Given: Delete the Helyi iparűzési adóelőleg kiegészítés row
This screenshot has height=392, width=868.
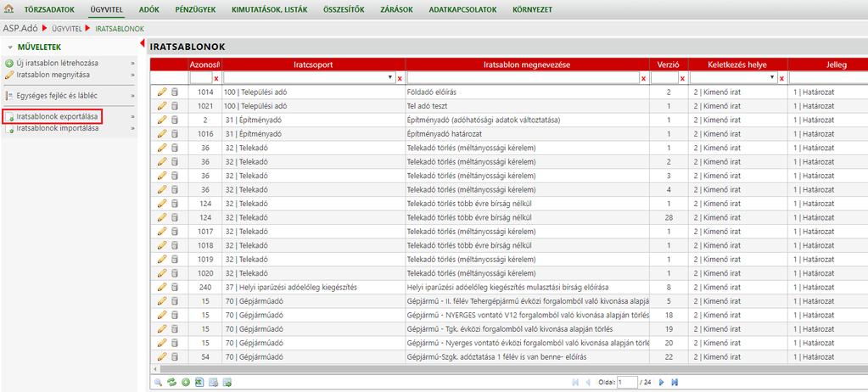Looking at the screenshot, I should [175, 288].
